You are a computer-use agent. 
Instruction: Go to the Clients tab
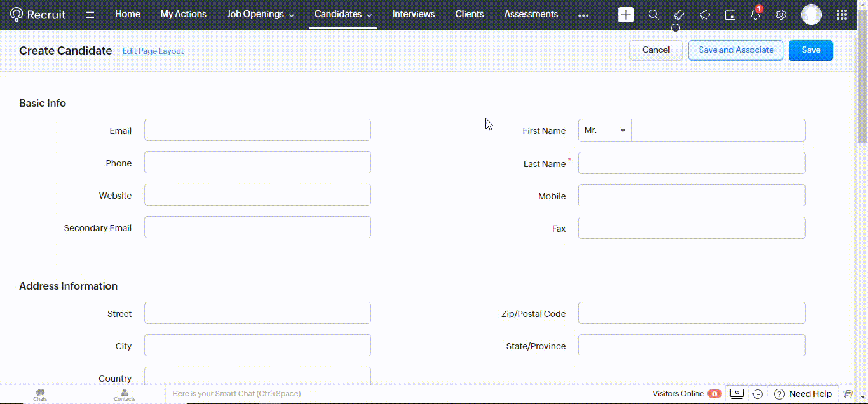469,14
